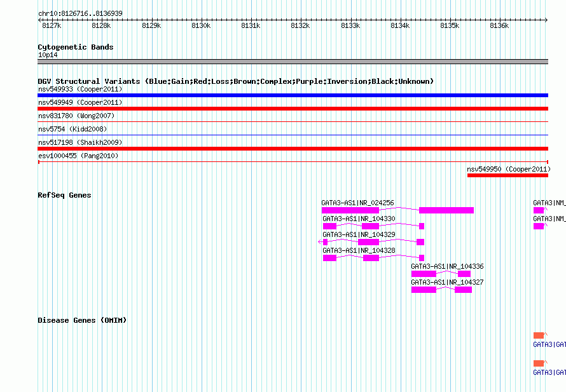Open nsv549933 (Cooper2011) variant label
Image resolution: width=566 pixels, height=392 pixels.
[x=80, y=89]
